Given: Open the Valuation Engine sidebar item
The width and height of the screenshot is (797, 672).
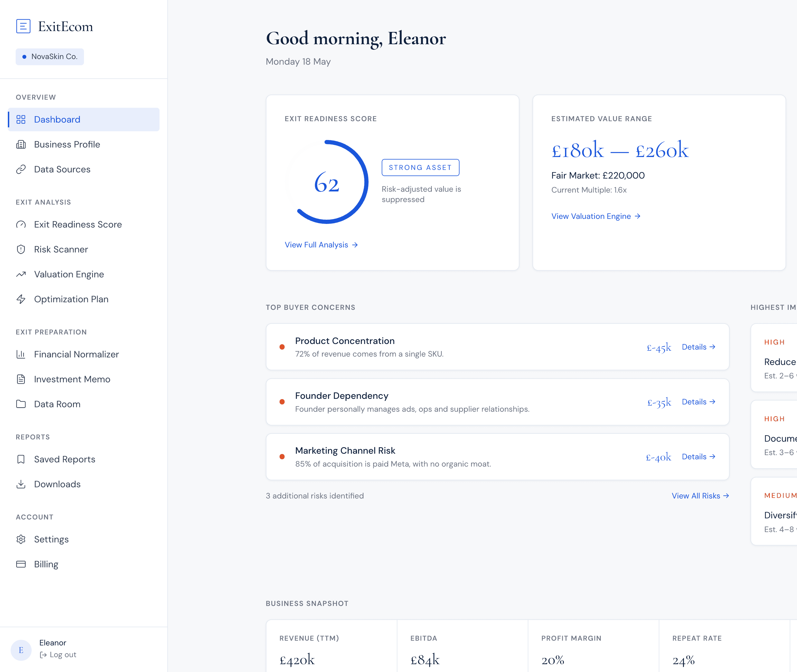Looking at the screenshot, I should (84, 274).
